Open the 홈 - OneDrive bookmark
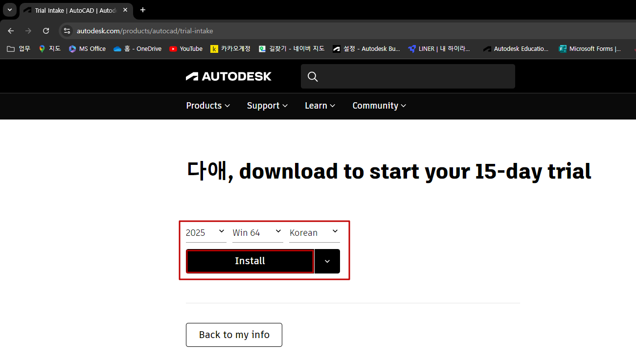Screen dimensions: 636x364 [137, 48]
